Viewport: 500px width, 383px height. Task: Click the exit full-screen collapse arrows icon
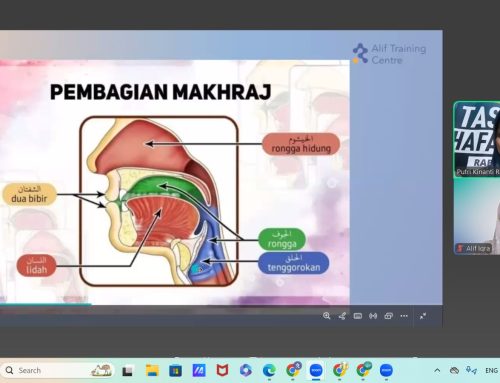(x=423, y=316)
